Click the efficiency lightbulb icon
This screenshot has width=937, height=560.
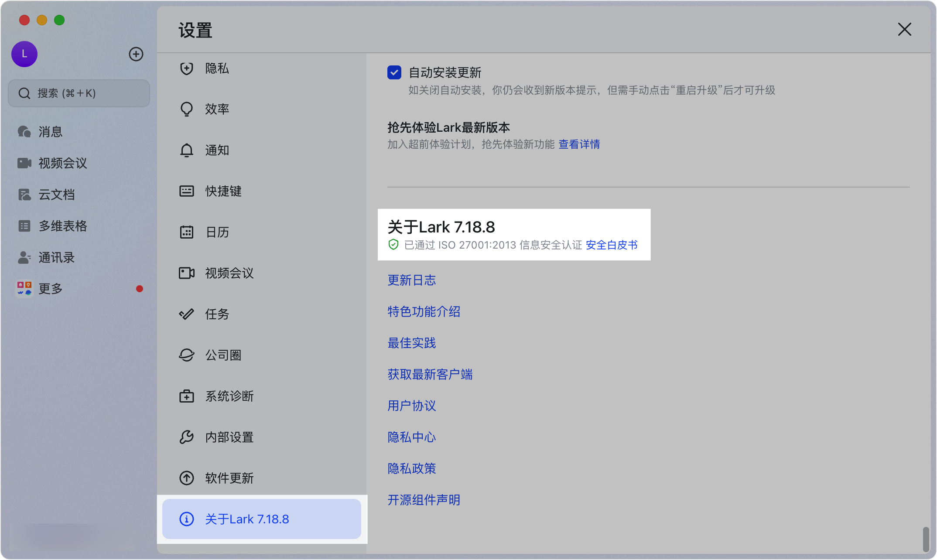click(187, 109)
